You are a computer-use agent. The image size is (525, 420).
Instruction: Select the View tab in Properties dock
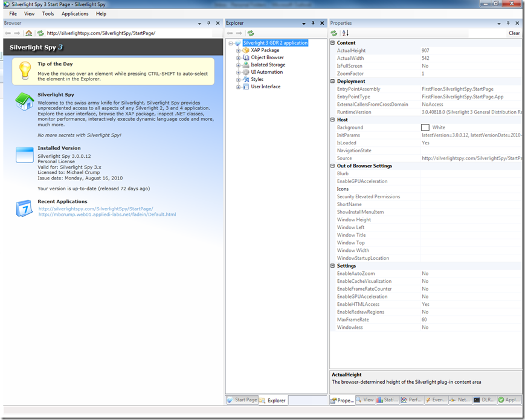point(365,400)
